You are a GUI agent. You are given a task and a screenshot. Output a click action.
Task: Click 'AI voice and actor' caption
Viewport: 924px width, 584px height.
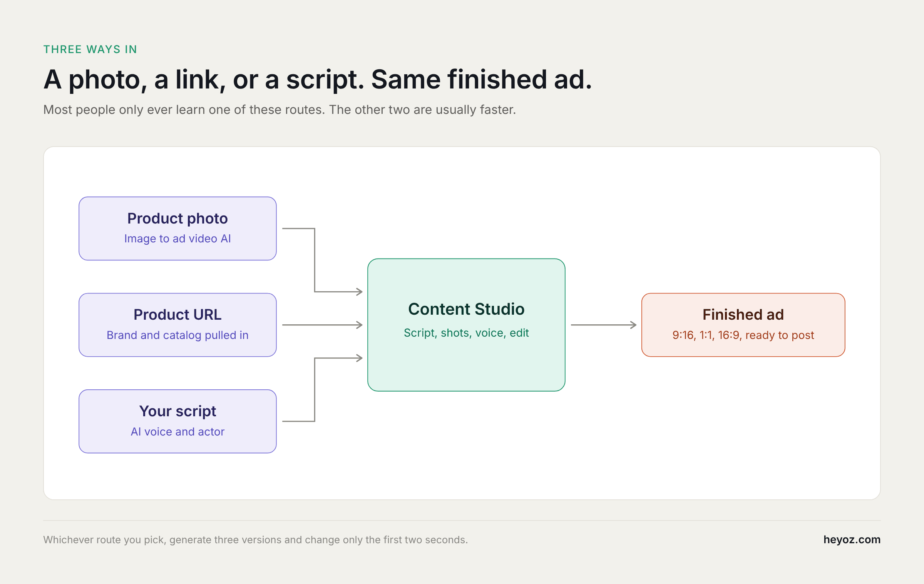coord(177,432)
